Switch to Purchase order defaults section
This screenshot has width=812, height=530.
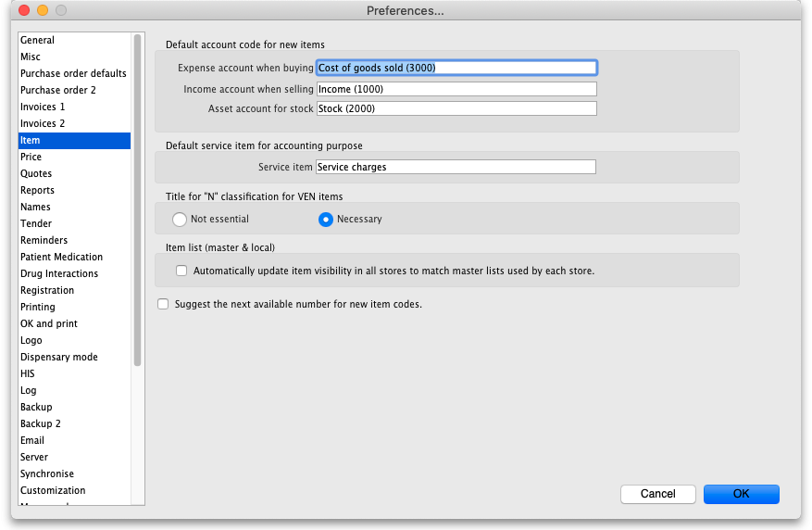tap(75, 73)
